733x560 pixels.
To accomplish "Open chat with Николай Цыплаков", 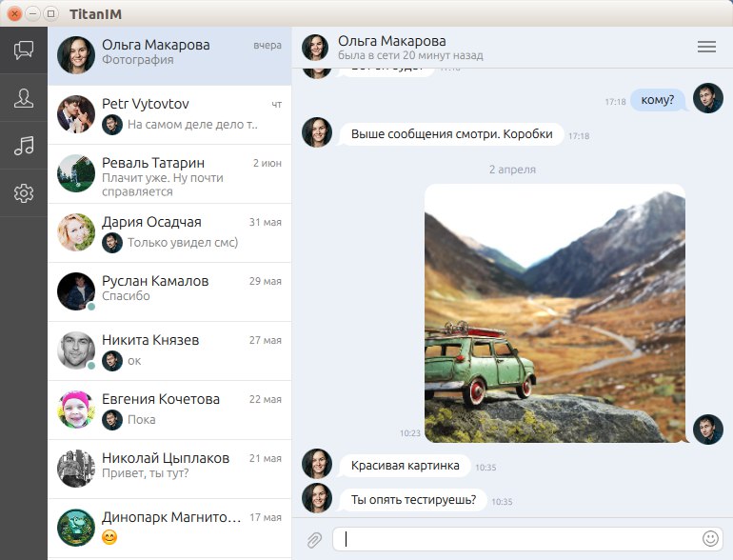I will click(169, 469).
